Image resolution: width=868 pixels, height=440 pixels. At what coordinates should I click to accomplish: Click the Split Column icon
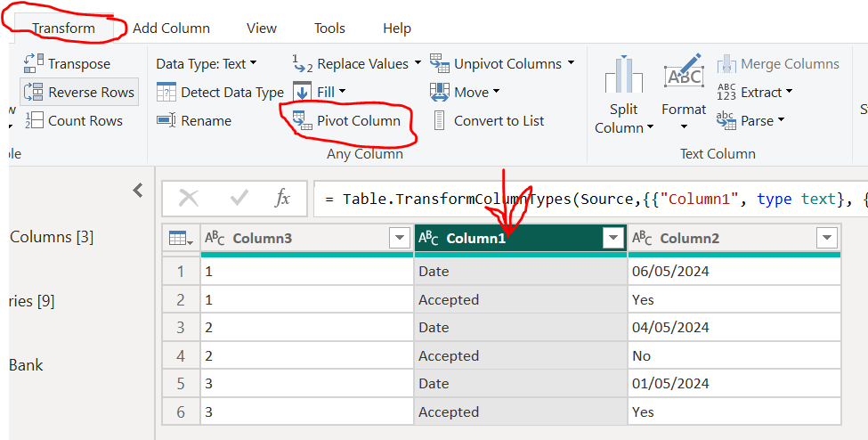[x=624, y=74]
